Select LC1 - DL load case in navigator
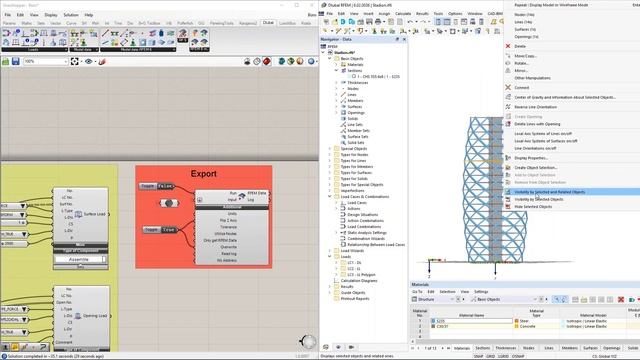The image size is (640, 360). [354, 263]
